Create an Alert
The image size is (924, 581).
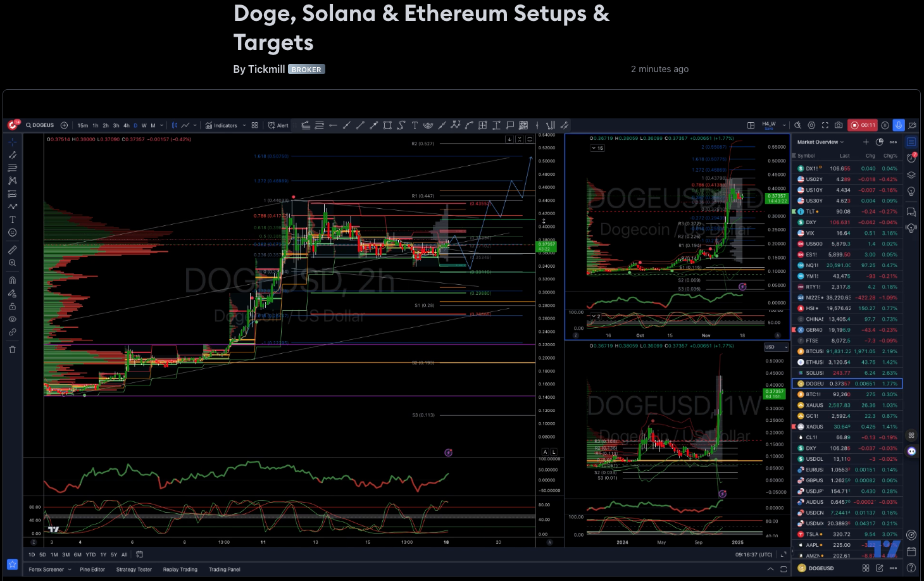(x=278, y=125)
